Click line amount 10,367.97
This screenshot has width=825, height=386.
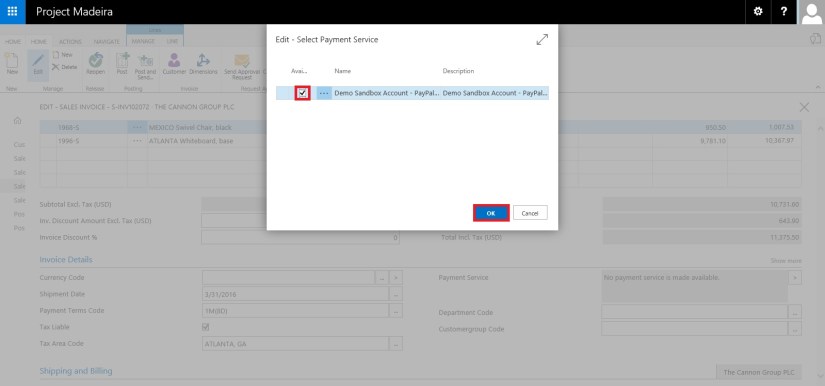click(780, 141)
